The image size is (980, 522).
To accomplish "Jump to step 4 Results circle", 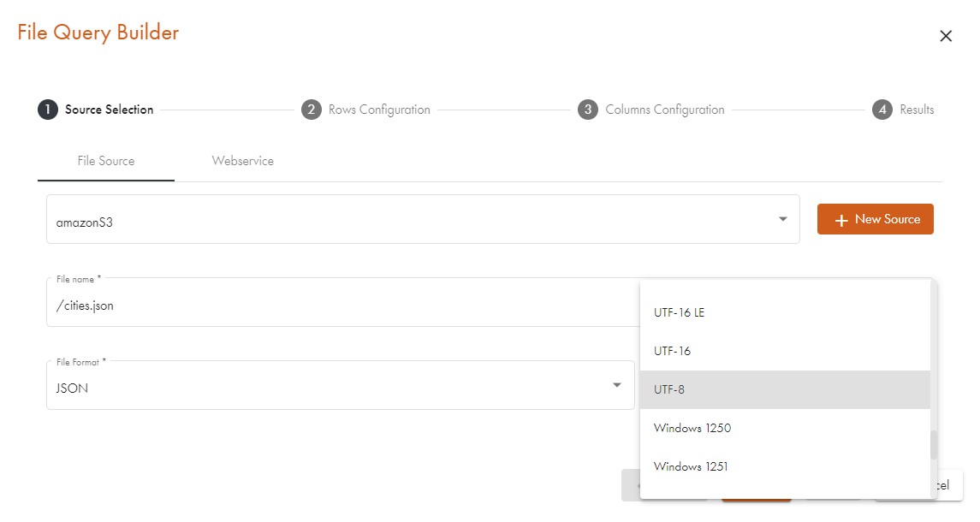I will coord(882,110).
